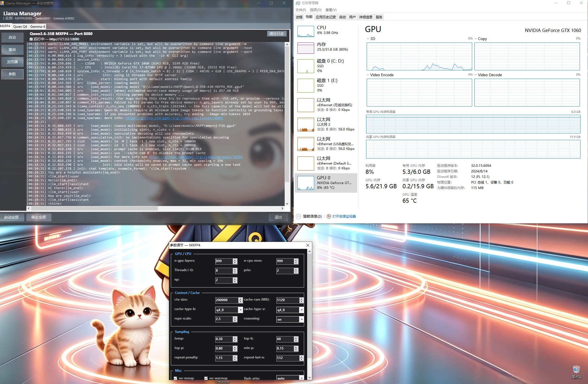Click 退出 exit button in Llama Manager

point(278,217)
